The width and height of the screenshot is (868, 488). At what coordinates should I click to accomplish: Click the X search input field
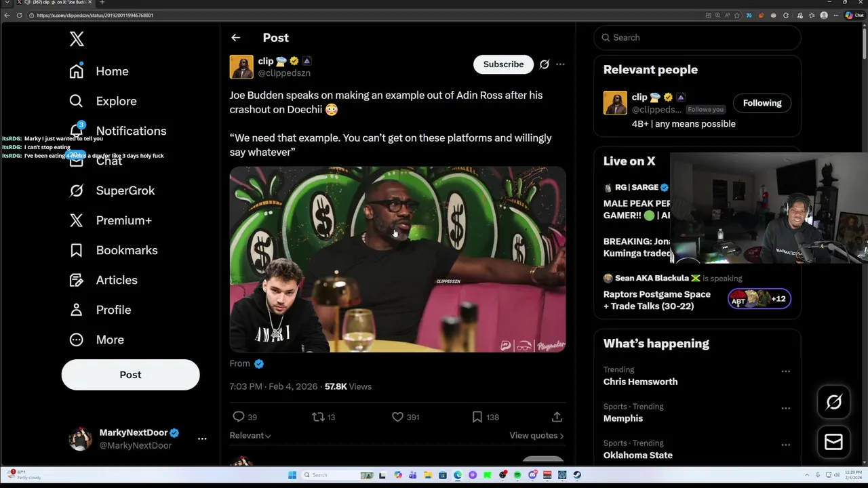pos(697,38)
